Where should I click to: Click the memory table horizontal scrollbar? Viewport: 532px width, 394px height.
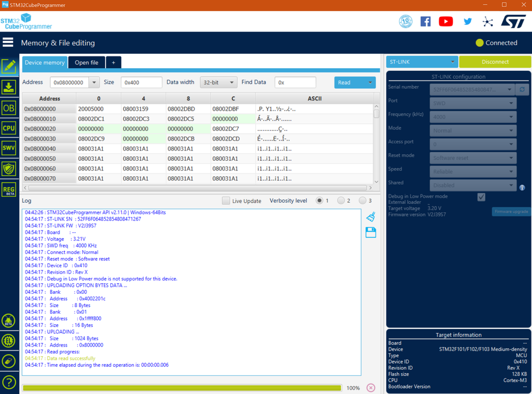(x=197, y=188)
